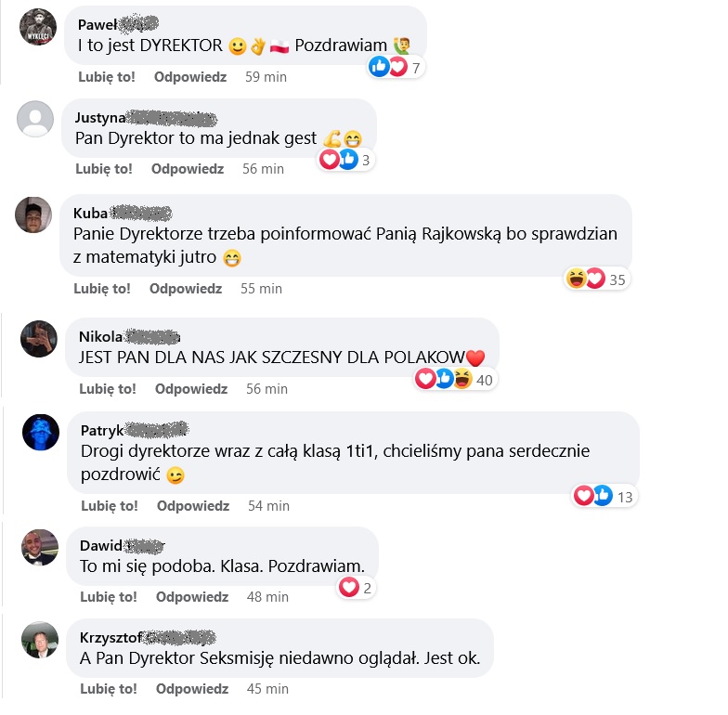Show the 40 reactions on Nikola's comment

click(455, 379)
